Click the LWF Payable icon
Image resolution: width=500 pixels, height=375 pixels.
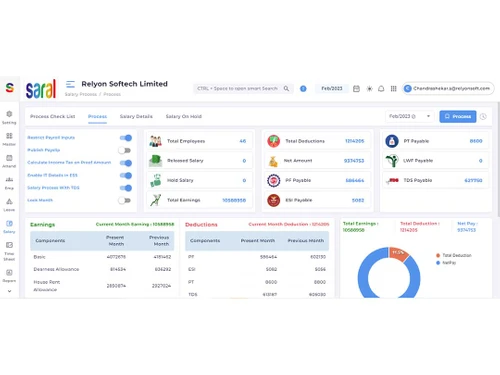tap(392, 161)
